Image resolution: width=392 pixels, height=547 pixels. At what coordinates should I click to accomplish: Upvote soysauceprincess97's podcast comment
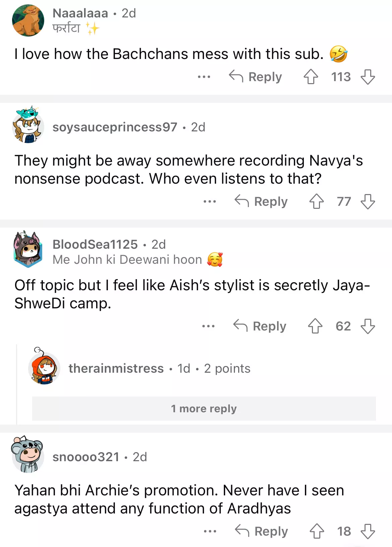[x=316, y=201]
